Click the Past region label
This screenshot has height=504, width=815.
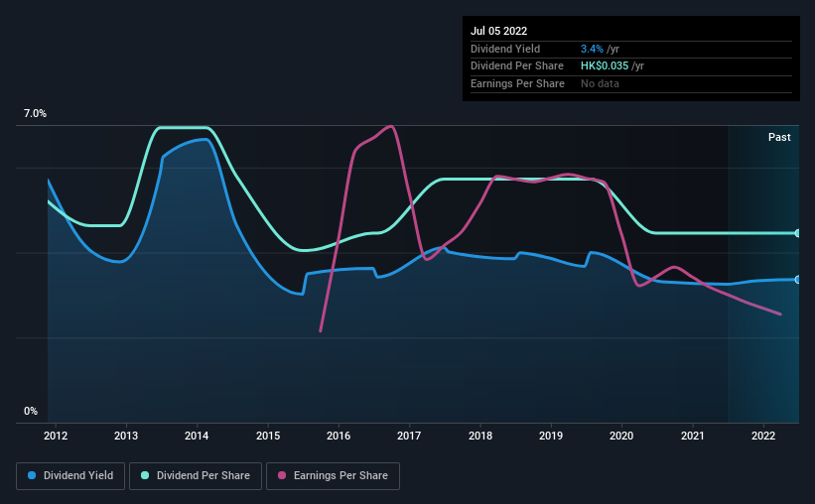click(x=779, y=137)
